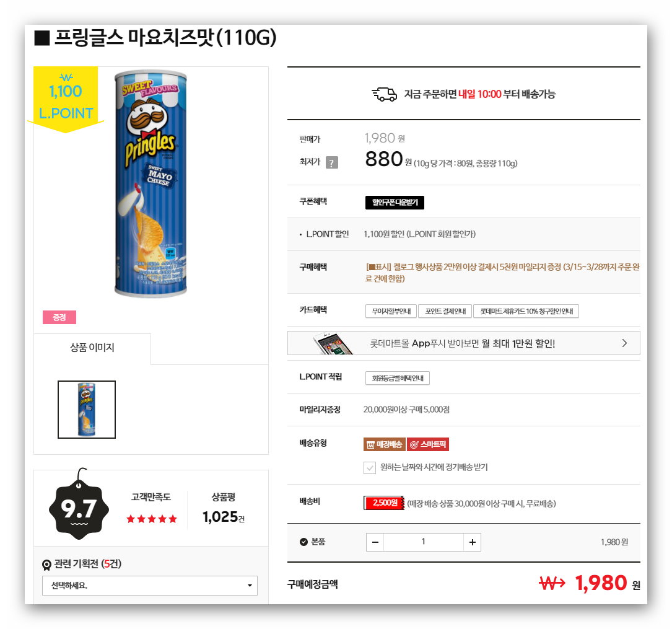
Task: Click the 관련 기획전 ribbon icon
Action: tap(46, 565)
